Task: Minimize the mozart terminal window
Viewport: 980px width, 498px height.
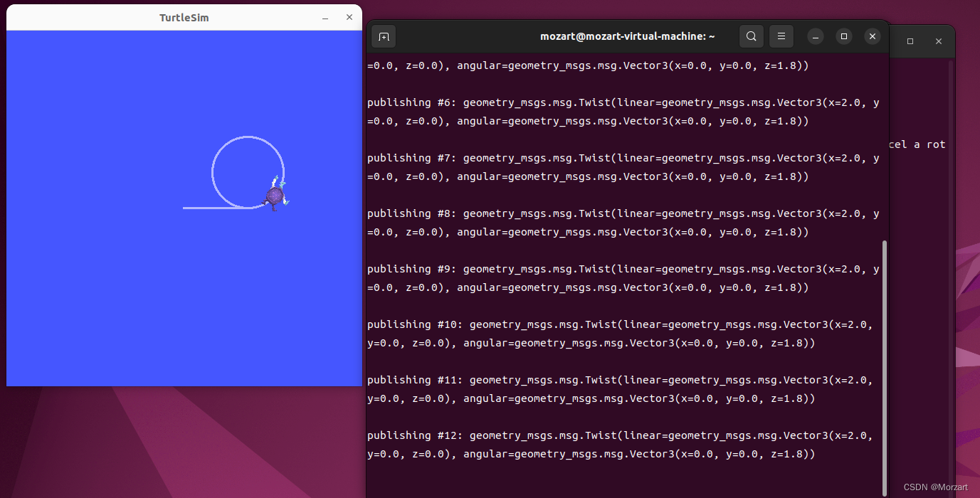Action: [816, 36]
